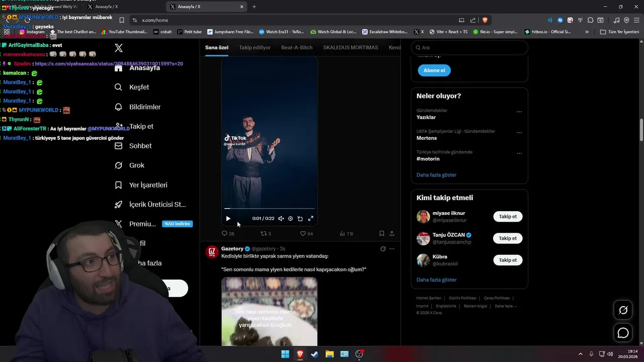Follow Tanju ÖZCAN

point(508,238)
